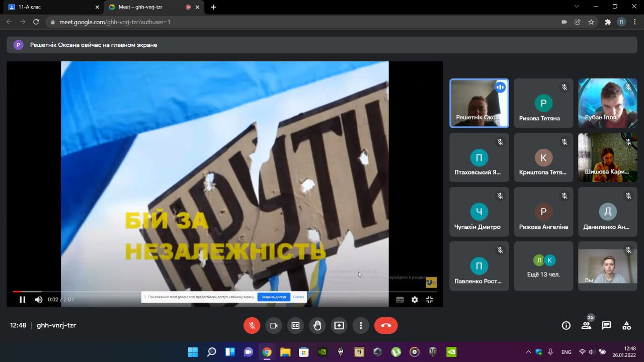The height and width of the screenshot is (362, 644).
Task: Open the Chat app on taskbar
Action: (x=248, y=352)
